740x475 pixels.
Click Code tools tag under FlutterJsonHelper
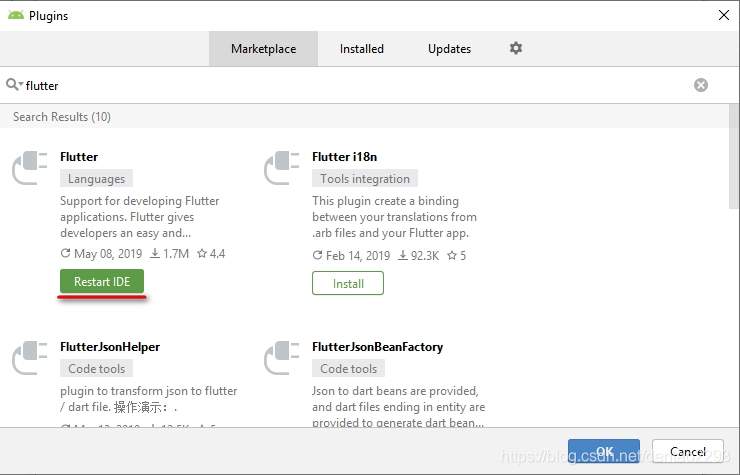pyautogui.click(x=96, y=368)
